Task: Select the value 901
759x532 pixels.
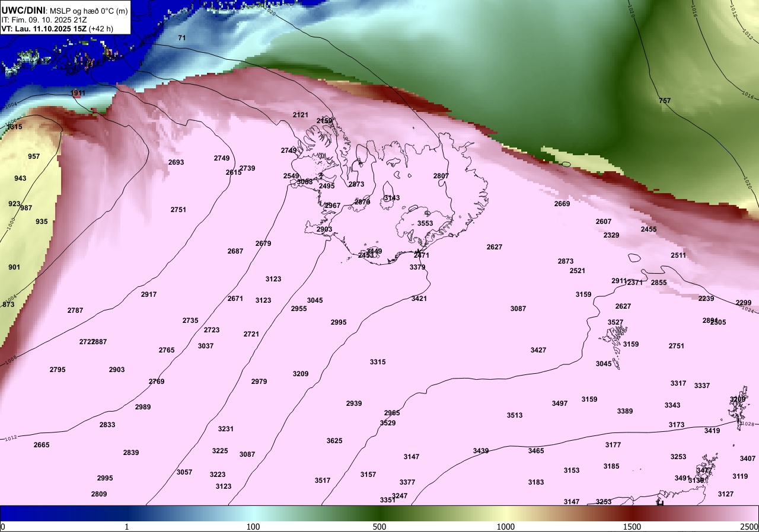Action: pos(14,267)
